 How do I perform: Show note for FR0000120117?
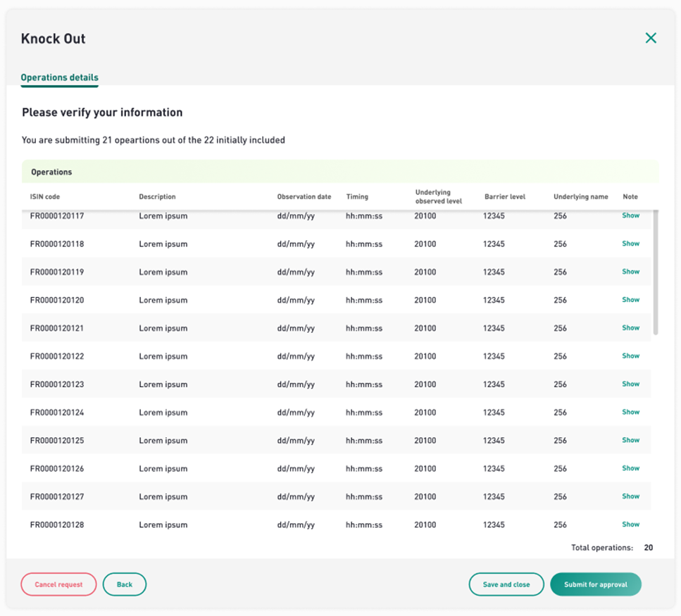[x=630, y=215]
